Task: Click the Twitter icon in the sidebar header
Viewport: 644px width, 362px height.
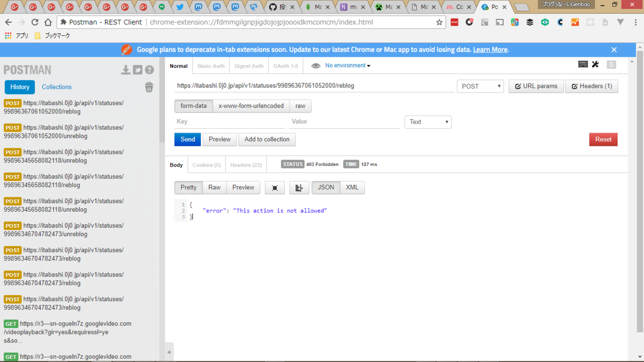Action: pyautogui.click(x=137, y=70)
